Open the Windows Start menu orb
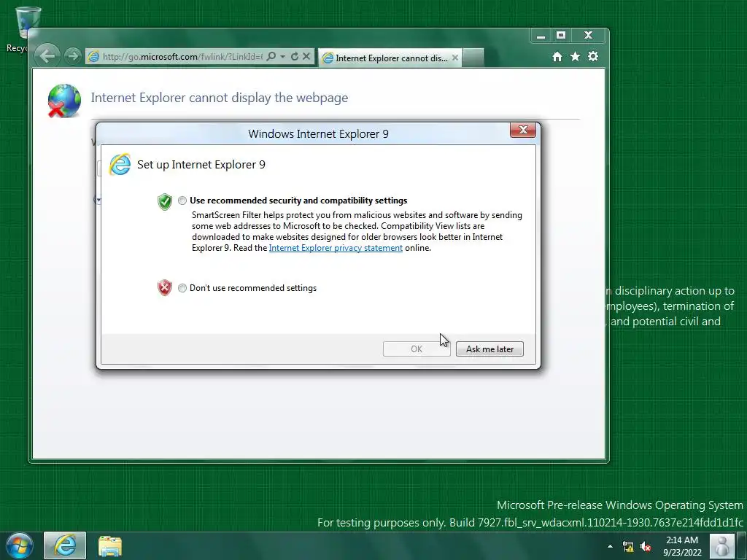This screenshot has width=747, height=560. (20, 545)
